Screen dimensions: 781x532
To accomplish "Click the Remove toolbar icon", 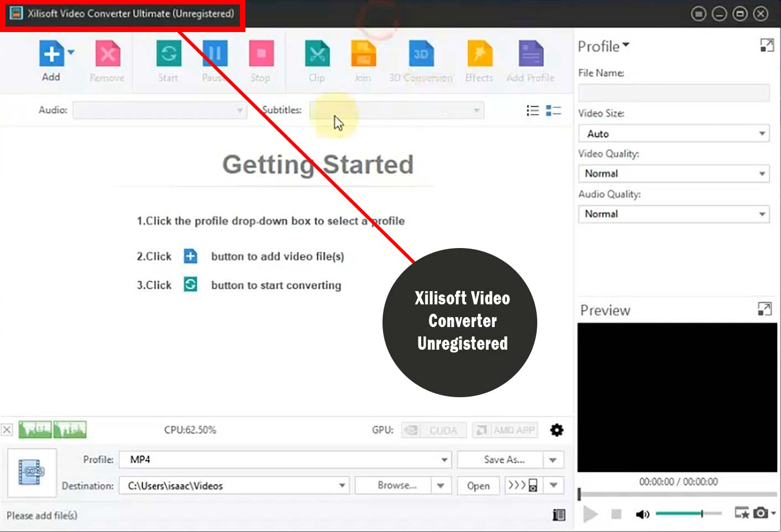I will tap(108, 54).
